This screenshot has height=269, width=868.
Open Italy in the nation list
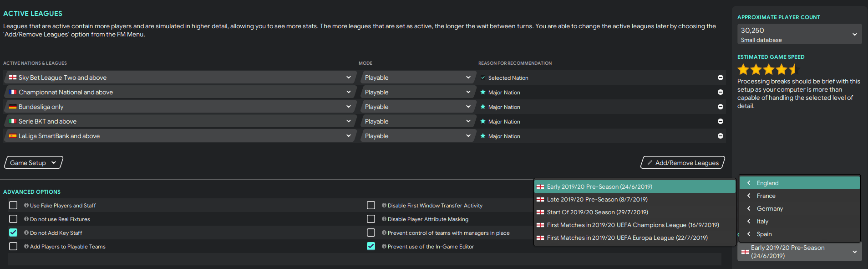pos(799,221)
